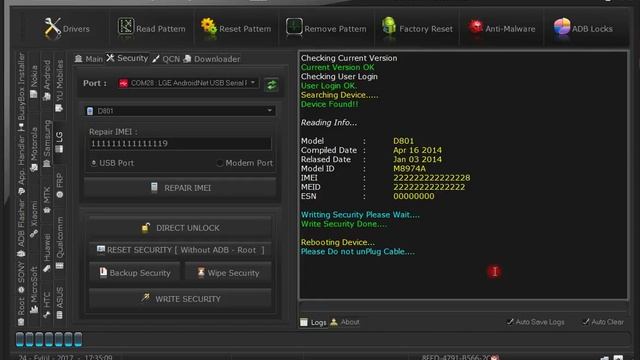Open the Samsung vertical tab

coord(47,143)
